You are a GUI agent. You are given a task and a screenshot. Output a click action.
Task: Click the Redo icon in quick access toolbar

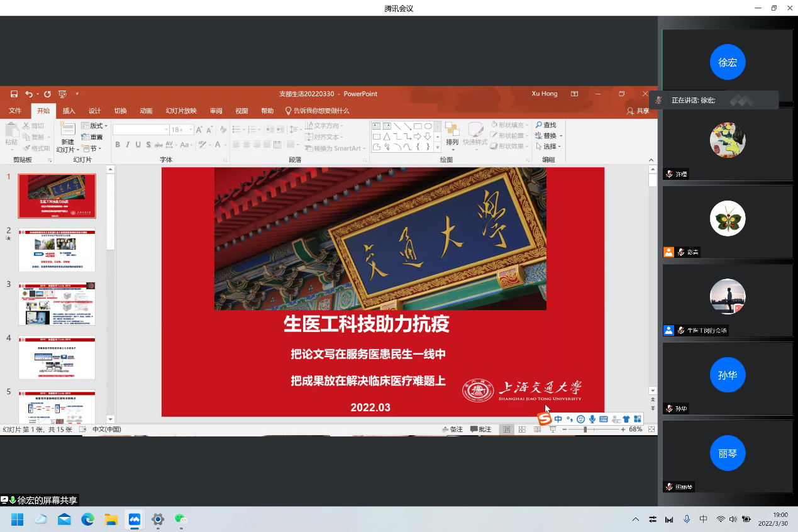pyautogui.click(x=47, y=94)
